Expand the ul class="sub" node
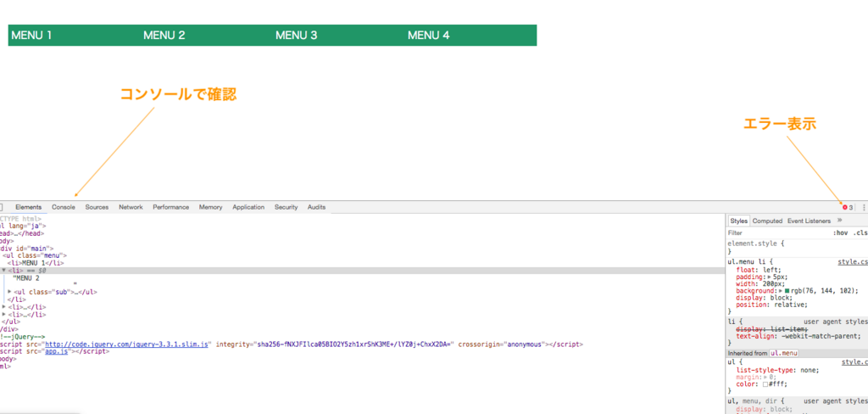868x414 pixels. click(x=9, y=291)
